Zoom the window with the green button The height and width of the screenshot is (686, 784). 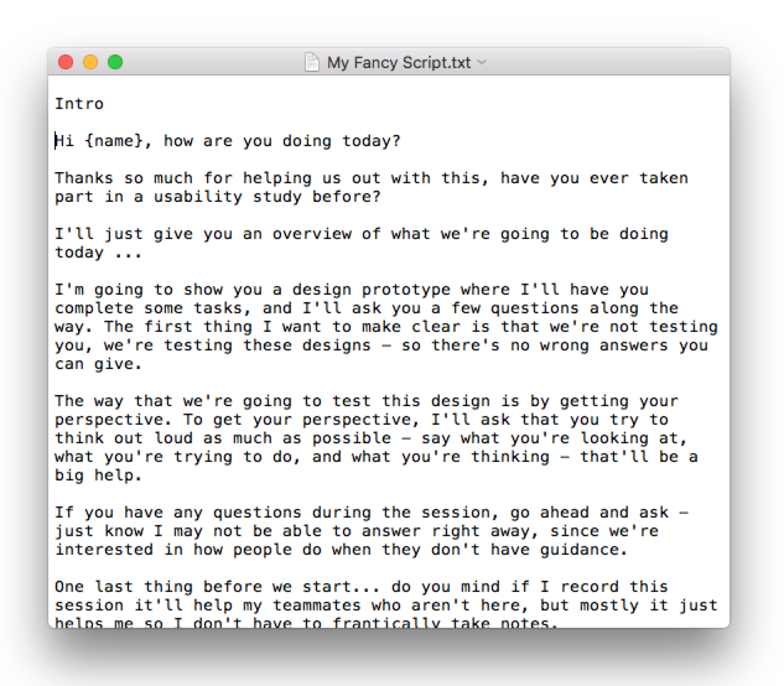tap(115, 62)
